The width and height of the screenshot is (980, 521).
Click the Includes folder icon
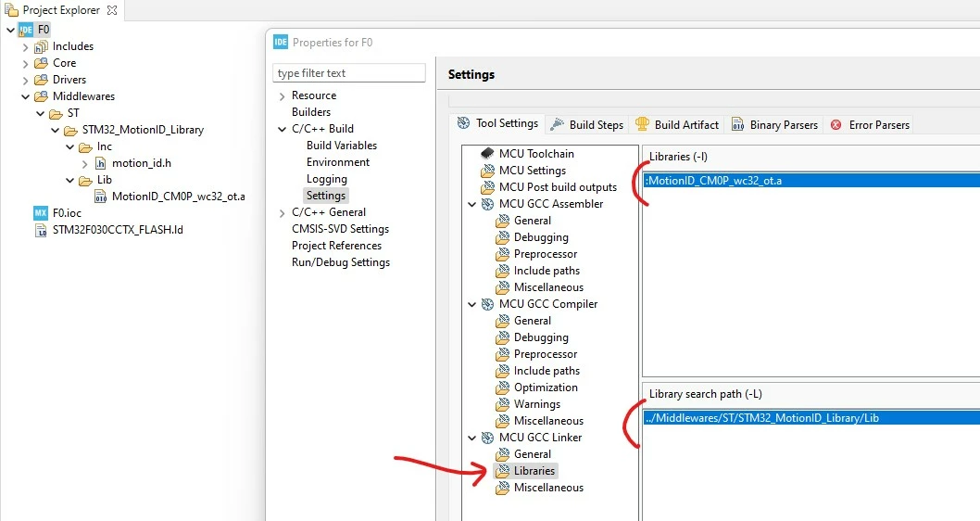(41, 46)
